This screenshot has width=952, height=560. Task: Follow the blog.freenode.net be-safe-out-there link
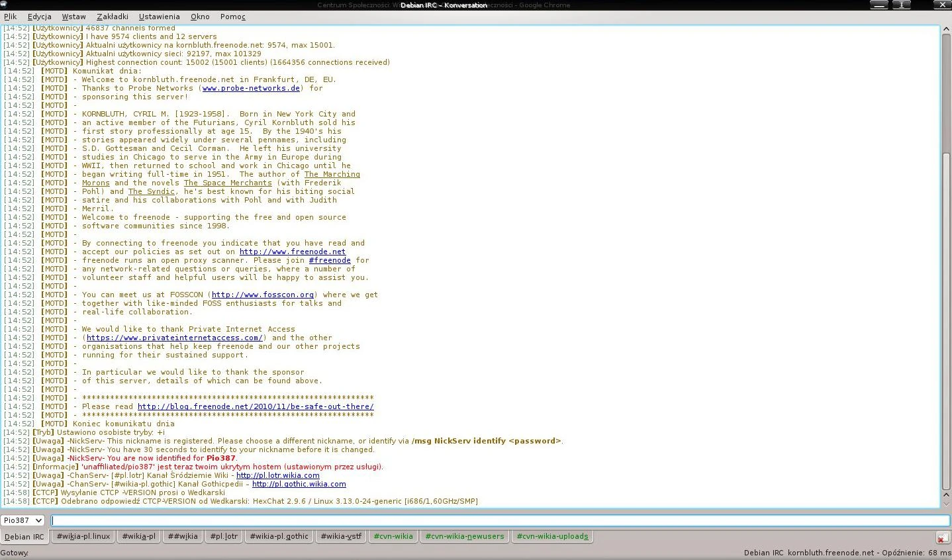(x=256, y=406)
